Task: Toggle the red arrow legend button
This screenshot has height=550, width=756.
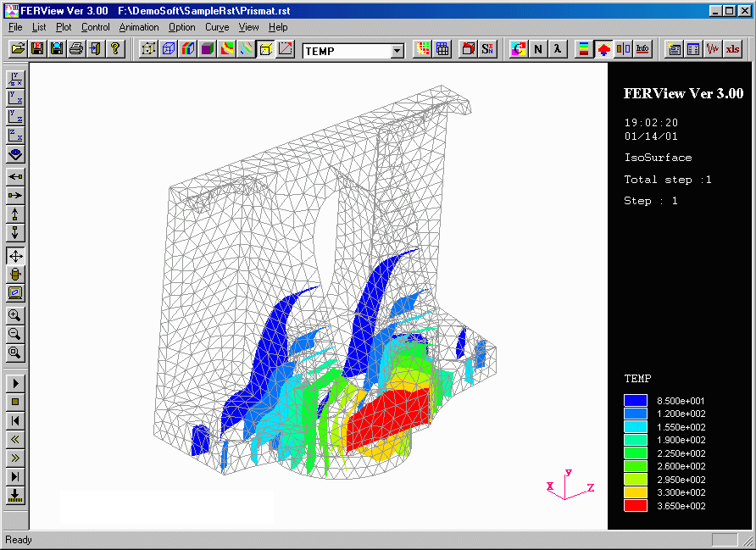Action: point(603,49)
